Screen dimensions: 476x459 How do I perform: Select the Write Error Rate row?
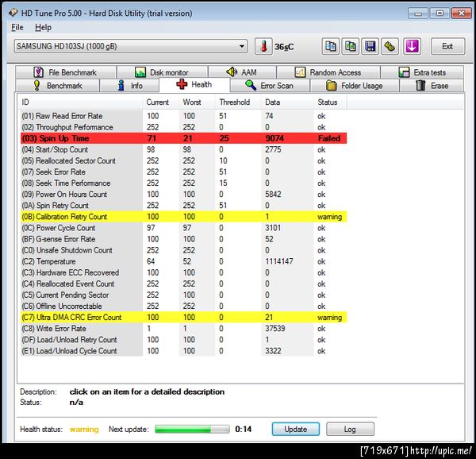(184, 329)
